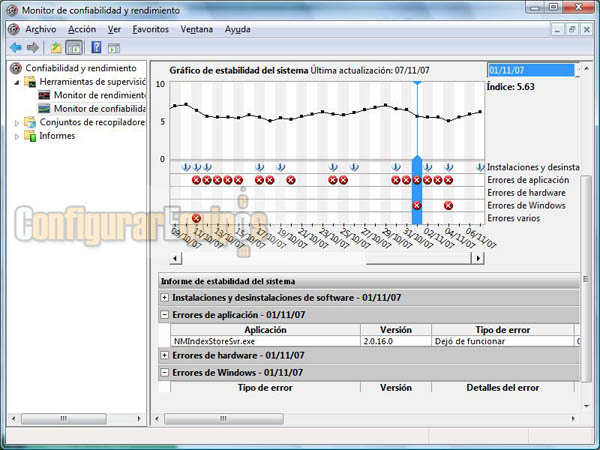Open the Favoritos menu
The width and height of the screenshot is (600, 450).
[150, 29]
